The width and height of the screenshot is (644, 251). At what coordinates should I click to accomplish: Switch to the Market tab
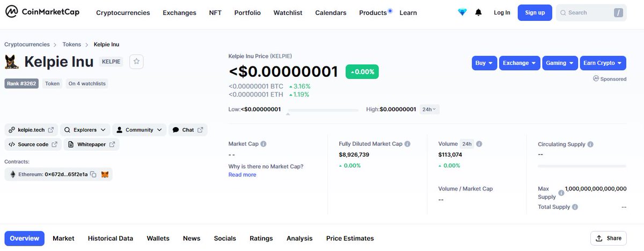tap(63, 238)
